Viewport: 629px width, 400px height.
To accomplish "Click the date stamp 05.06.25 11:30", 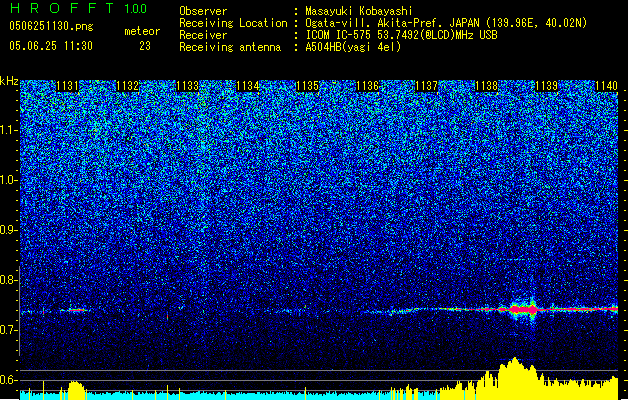I will click(51, 46).
